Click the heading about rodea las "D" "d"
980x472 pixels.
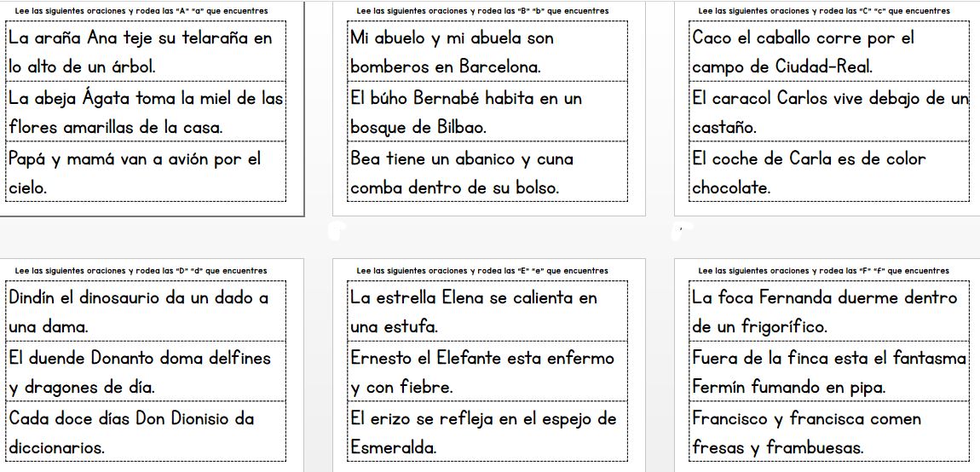click(141, 271)
